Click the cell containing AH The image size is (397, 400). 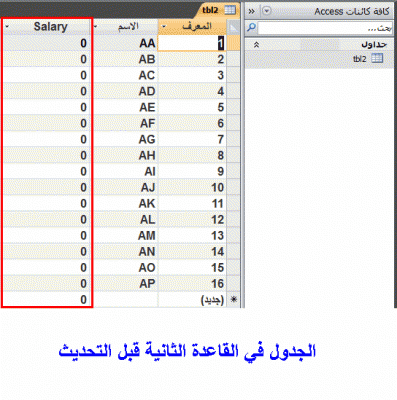(x=125, y=155)
